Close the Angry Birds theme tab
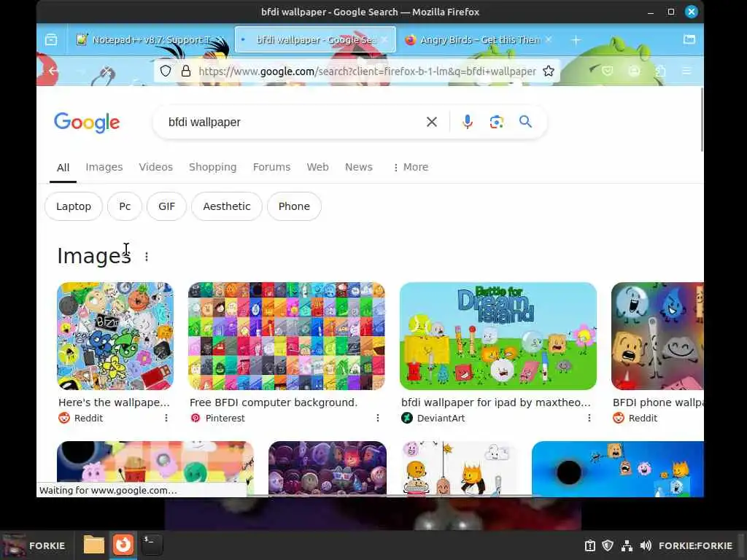The image size is (747, 560). point(549,39)
